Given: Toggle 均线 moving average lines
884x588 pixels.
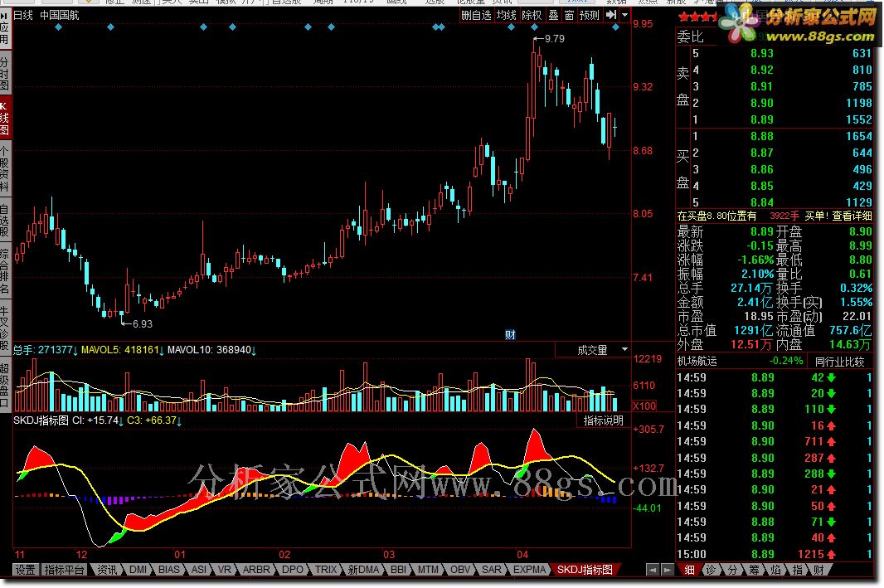Looking at the screenshot, I should [x=507, y=15].
